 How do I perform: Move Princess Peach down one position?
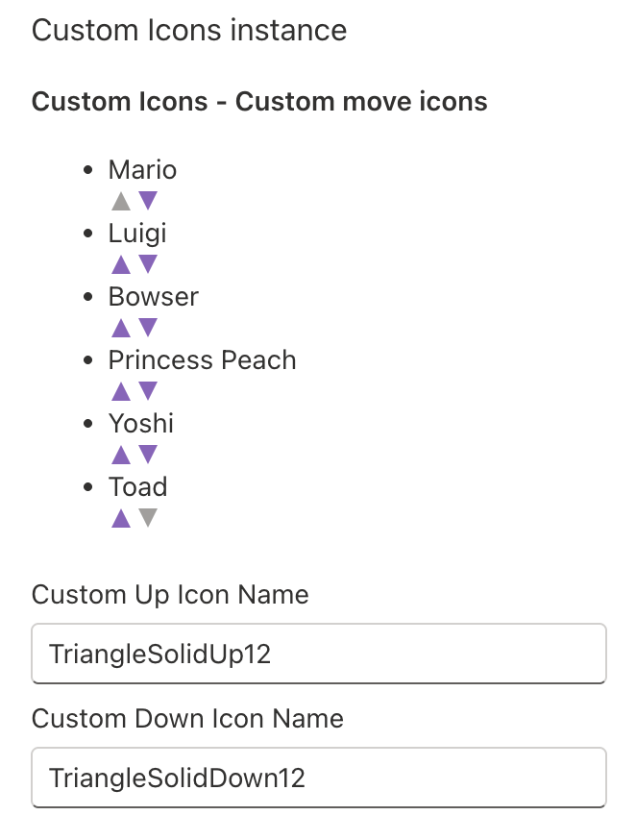(x=148, y=391)
